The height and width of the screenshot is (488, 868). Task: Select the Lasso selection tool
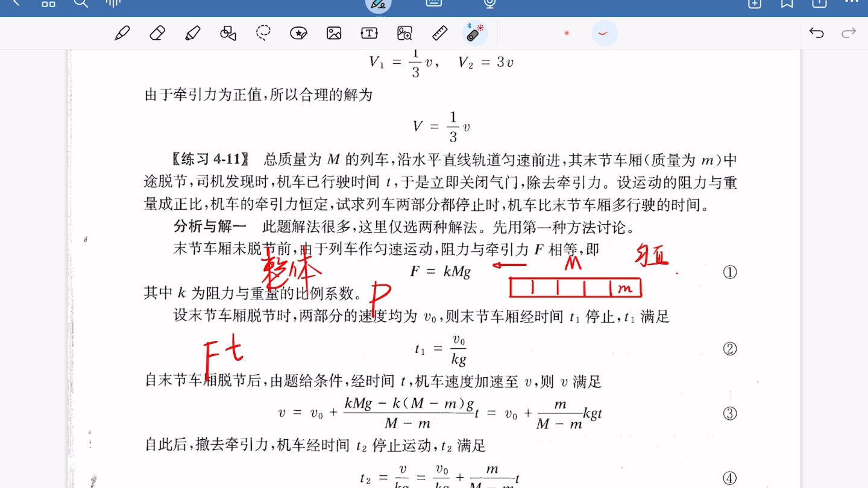pos(263,33)
